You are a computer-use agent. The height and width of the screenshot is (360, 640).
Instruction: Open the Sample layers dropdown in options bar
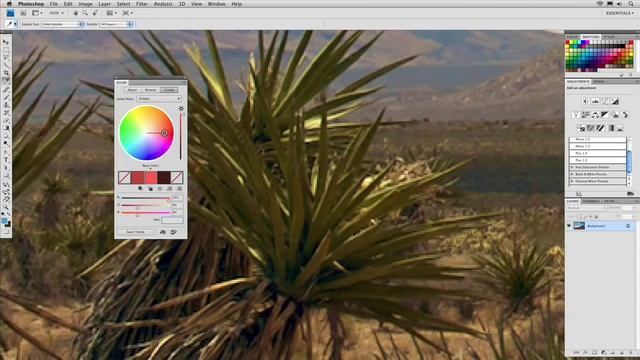point(116,24)
